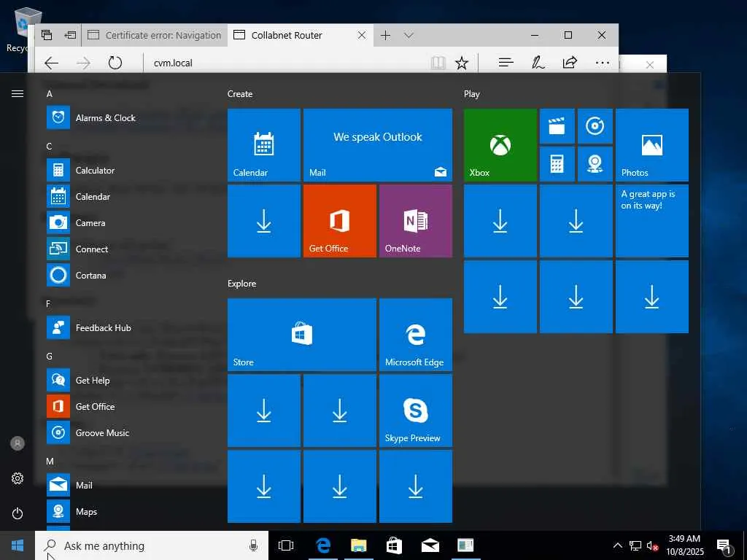This screenshot has width=747, height=560.
Task: Show hidden system tray icons
Action: 617,545
